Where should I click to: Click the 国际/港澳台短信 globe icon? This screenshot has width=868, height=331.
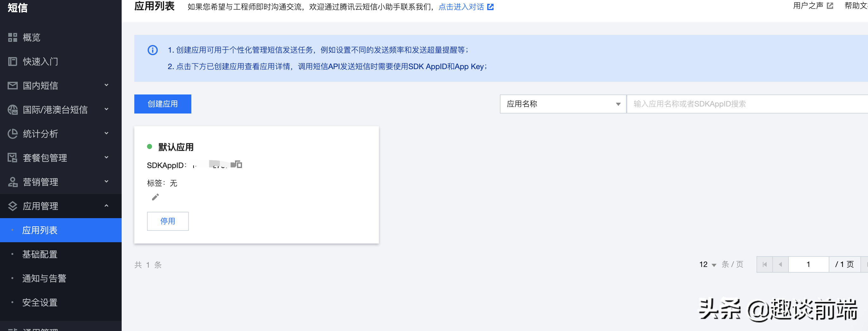click(x=12, y=110)
